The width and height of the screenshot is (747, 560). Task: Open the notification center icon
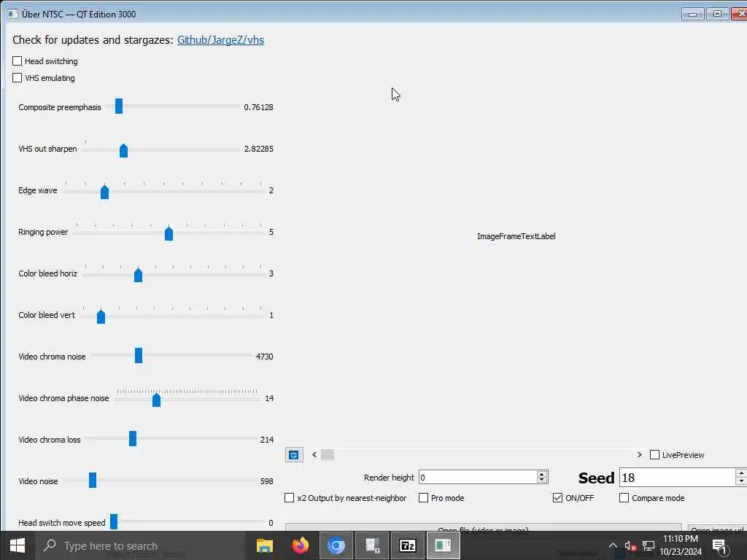[x=720, y=546]
